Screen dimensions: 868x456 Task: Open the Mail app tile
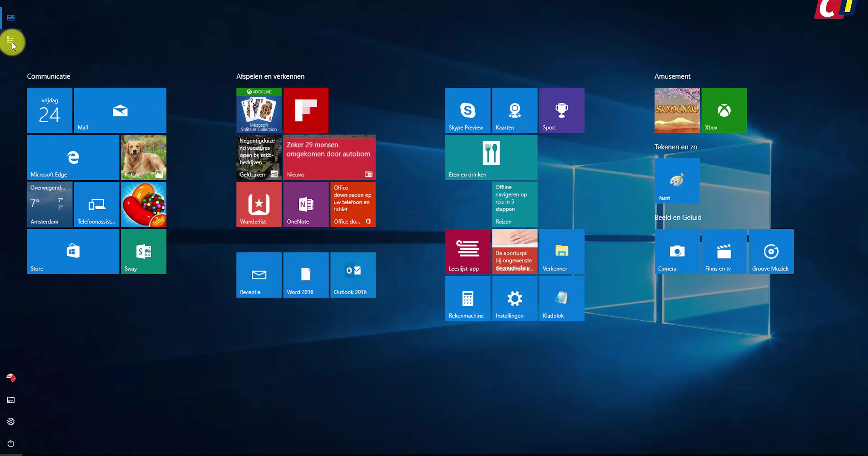tap(120, 110)
